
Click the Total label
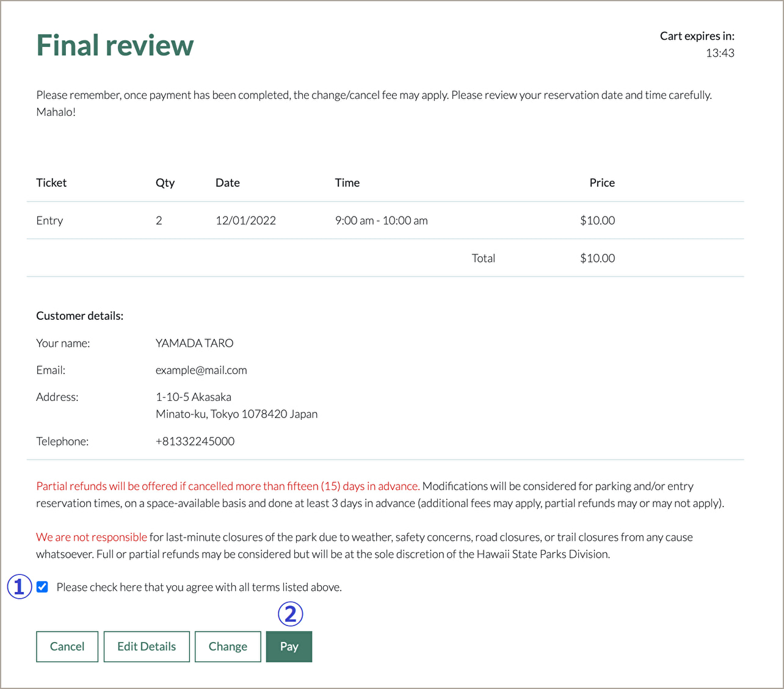(483, 258)
